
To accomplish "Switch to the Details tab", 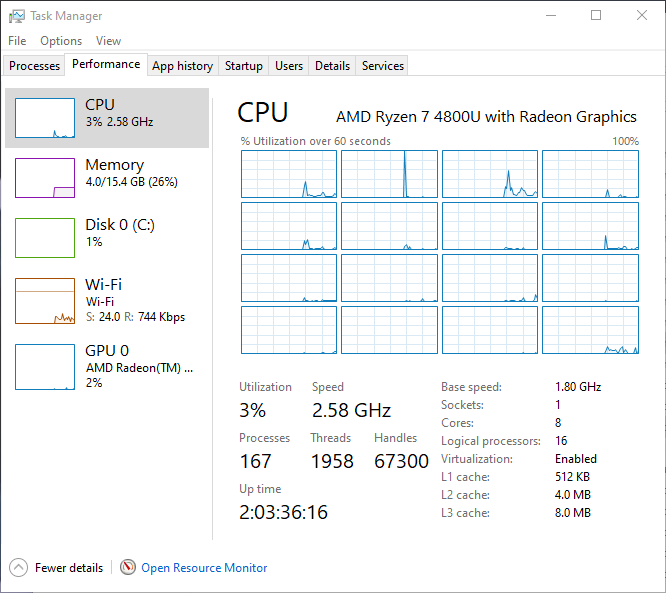I will [x=332, y=65].
